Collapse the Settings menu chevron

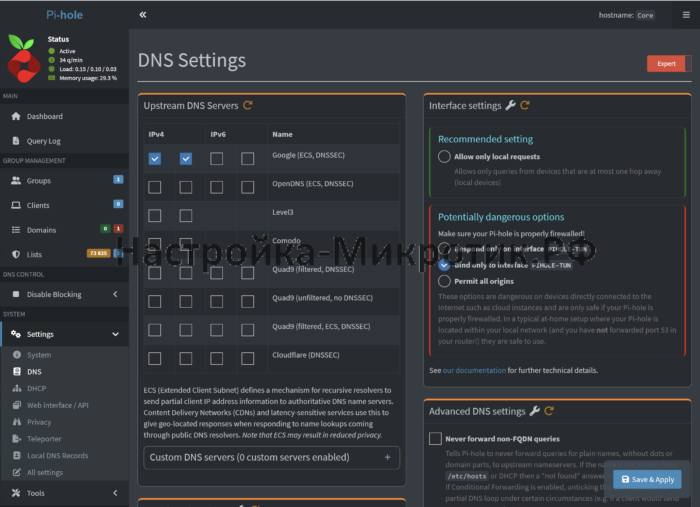[115, 334]
